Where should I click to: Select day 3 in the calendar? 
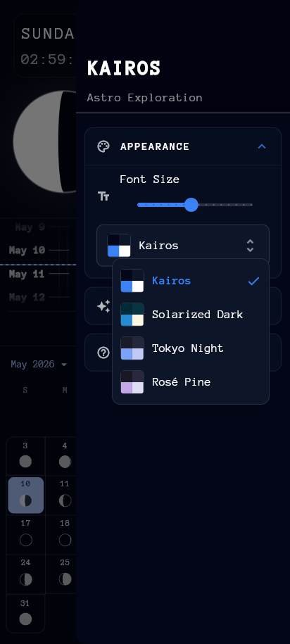25,456
